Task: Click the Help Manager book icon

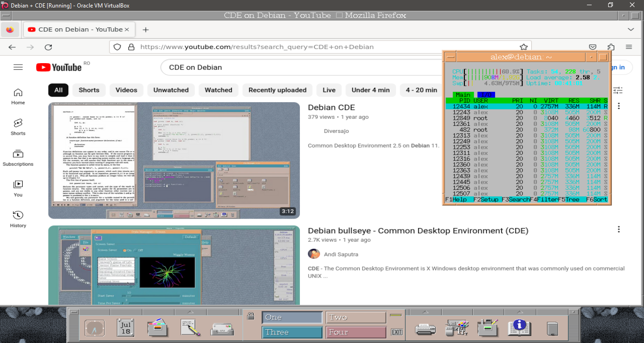Action: 520,327
